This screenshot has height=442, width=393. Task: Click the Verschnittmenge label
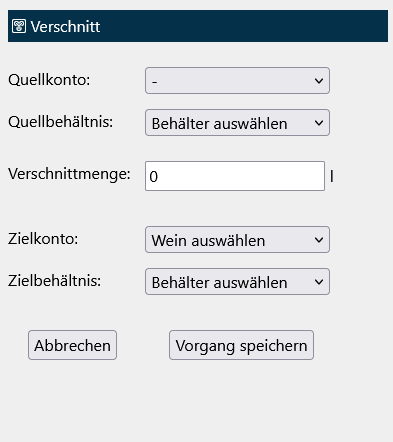[x=69, y=174]
